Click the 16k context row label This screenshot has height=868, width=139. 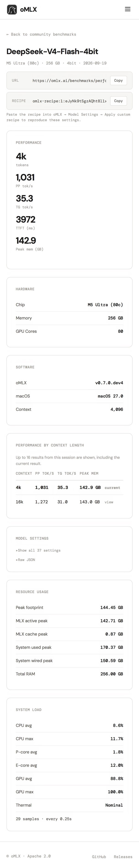19,502
